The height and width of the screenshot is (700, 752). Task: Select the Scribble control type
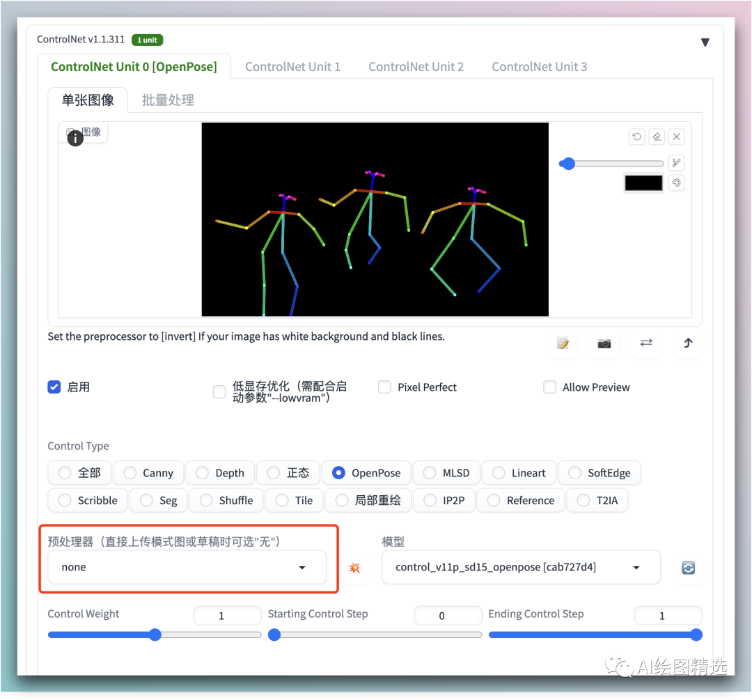click(x=88, y=500)
